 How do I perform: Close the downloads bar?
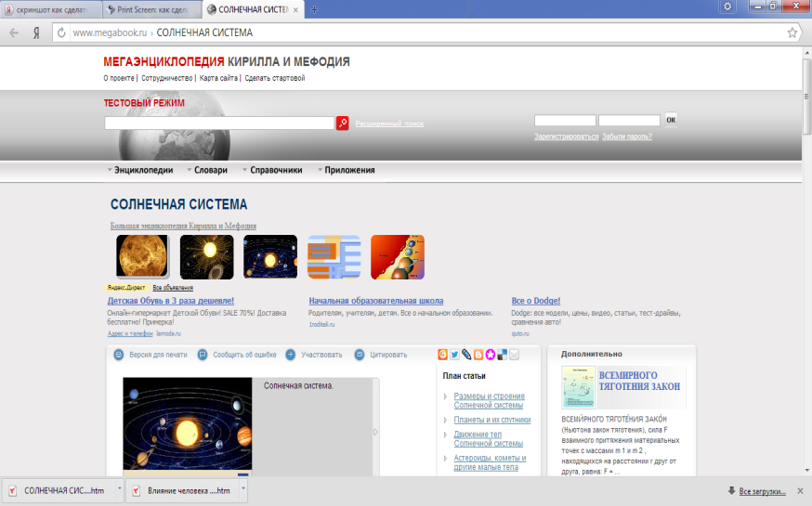pyautogui.click(x=800, y=490)
